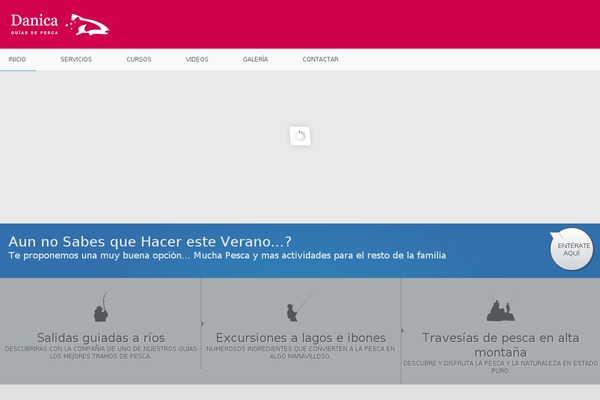Click the mountain anglers icon above Travesías
Screen dimensions: 600x400
click(501, 309)
